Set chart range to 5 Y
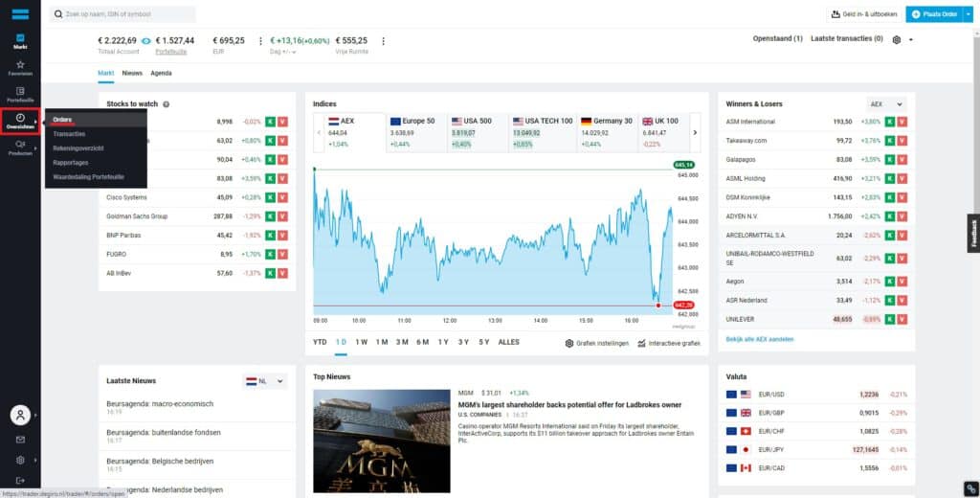Viewport: 980px width, 498px height. tap(483, 342)
